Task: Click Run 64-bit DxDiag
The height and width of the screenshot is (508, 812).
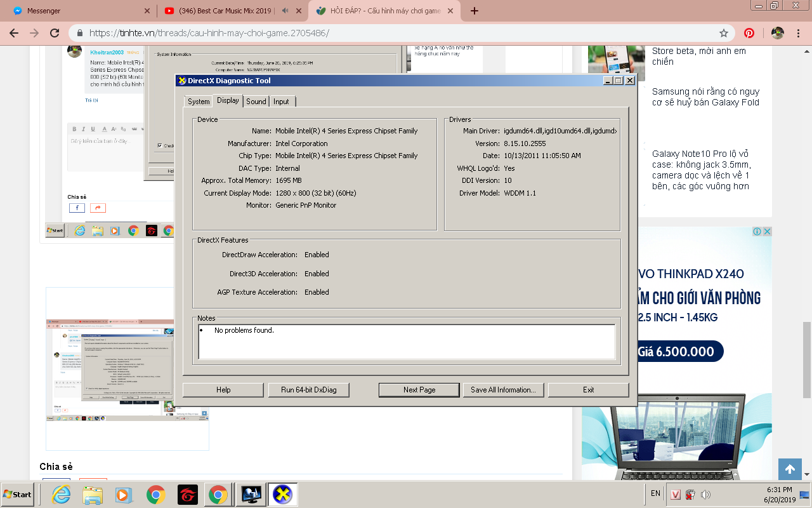Action: coord(309,390)
